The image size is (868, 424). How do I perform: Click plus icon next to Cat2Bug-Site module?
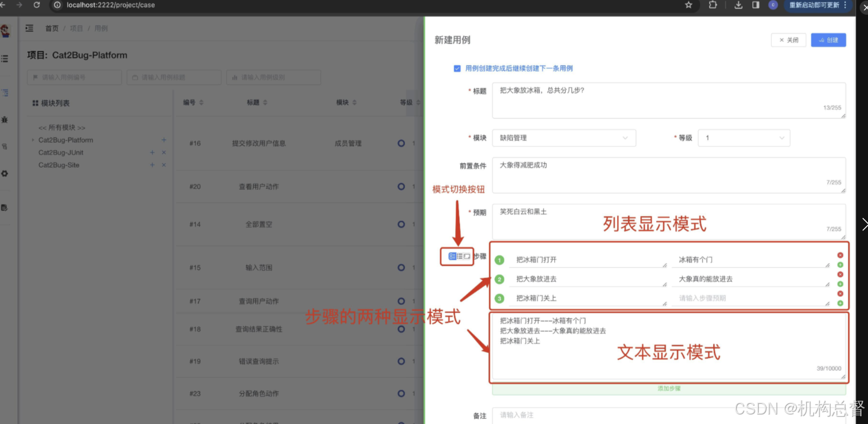(x=152, y=165)
